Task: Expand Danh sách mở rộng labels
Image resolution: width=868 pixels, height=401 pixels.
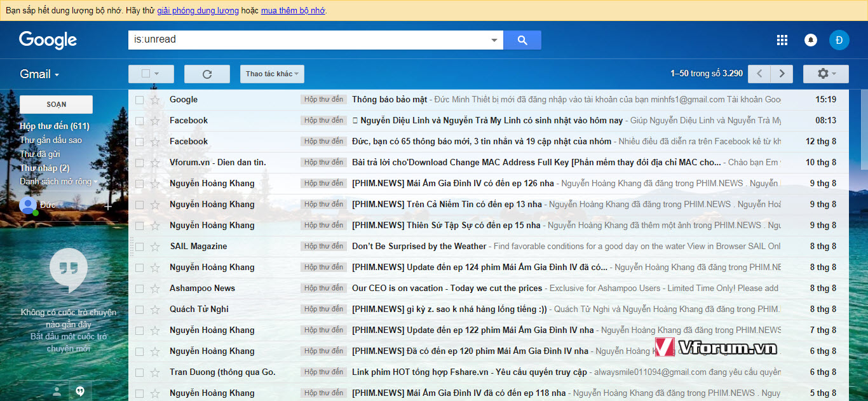Action: click(x=58, y=182)
